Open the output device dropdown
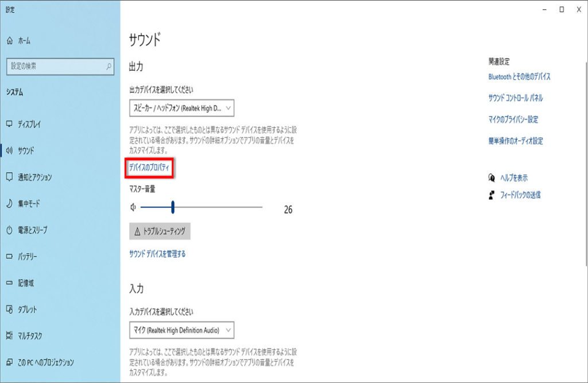The width and height of the screenshot is (588, 383). (181, 107)
